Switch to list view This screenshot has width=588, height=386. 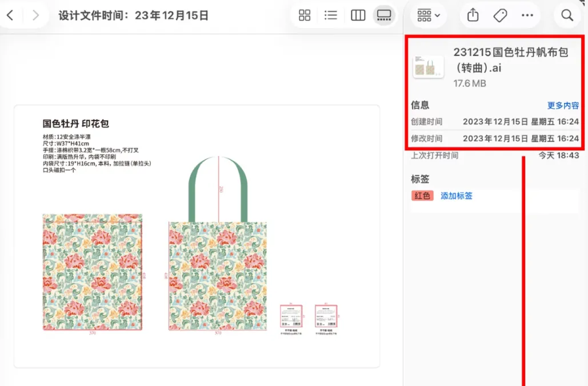click(x=331, y=15)
